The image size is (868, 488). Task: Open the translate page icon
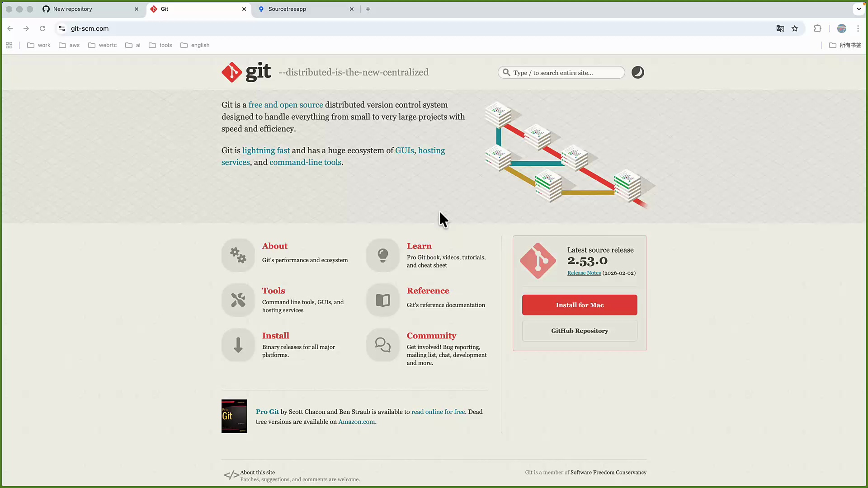tap(780, 28)
